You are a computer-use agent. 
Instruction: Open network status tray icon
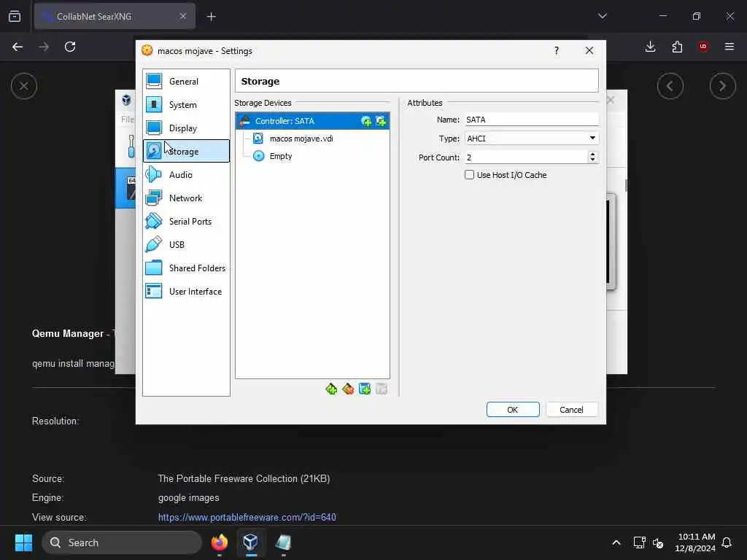pos(639,542)
